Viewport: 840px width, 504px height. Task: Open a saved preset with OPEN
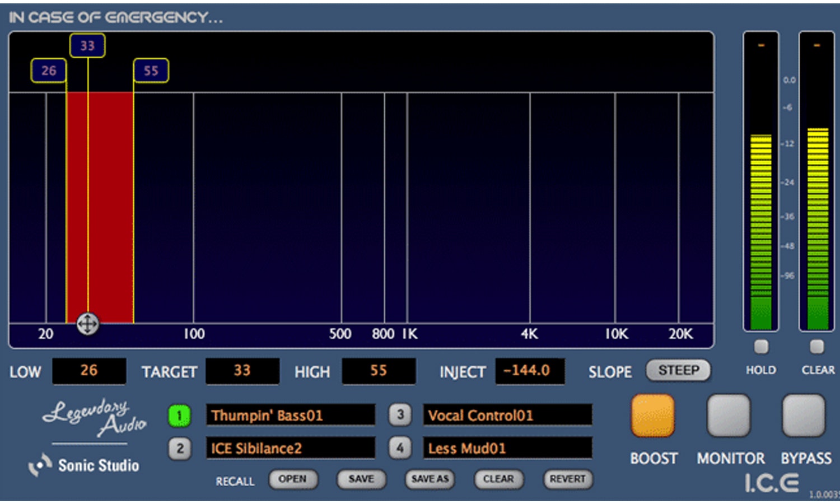293,479
